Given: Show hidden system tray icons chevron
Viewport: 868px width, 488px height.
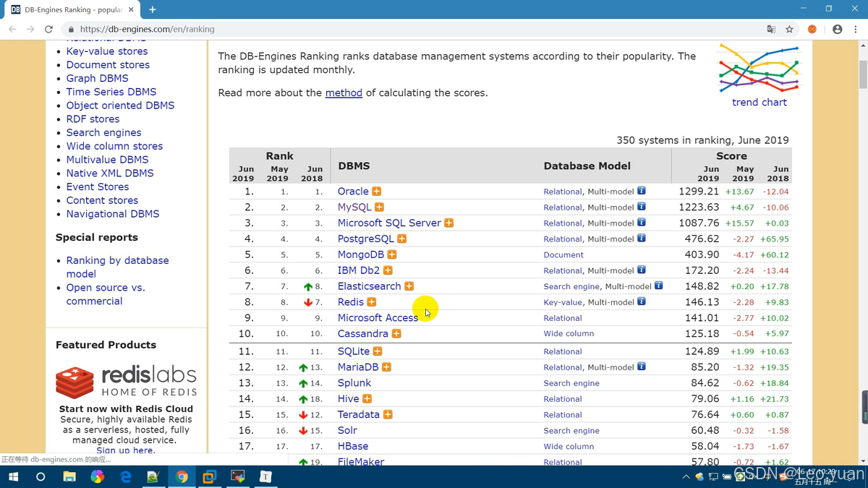Looking at the screenshot, I should [686, 476].
